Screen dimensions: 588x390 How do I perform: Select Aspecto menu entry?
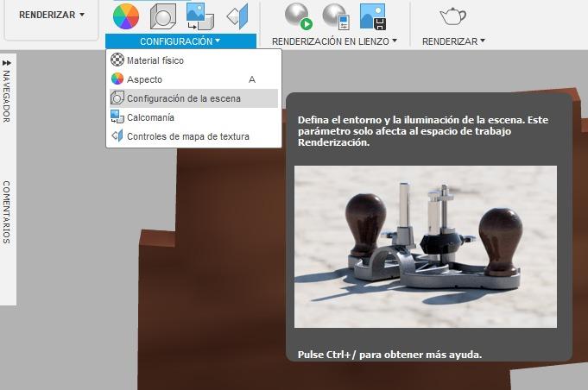tap(193, 79)
